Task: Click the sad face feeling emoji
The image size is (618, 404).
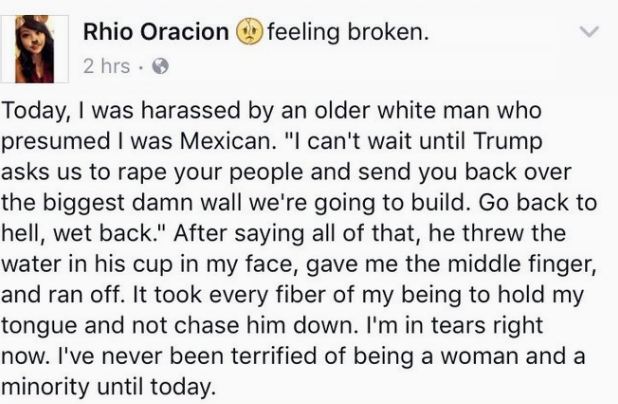Action: point(249,31)
